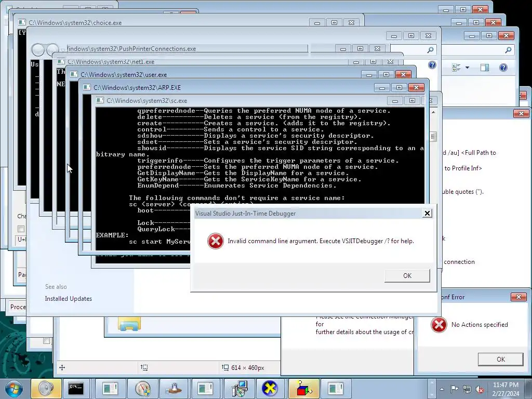Image resolution: width=532 pixels, height=399 pixels.
Task: Click the net1.exe window title bar
Action: [x=204, y=62]
